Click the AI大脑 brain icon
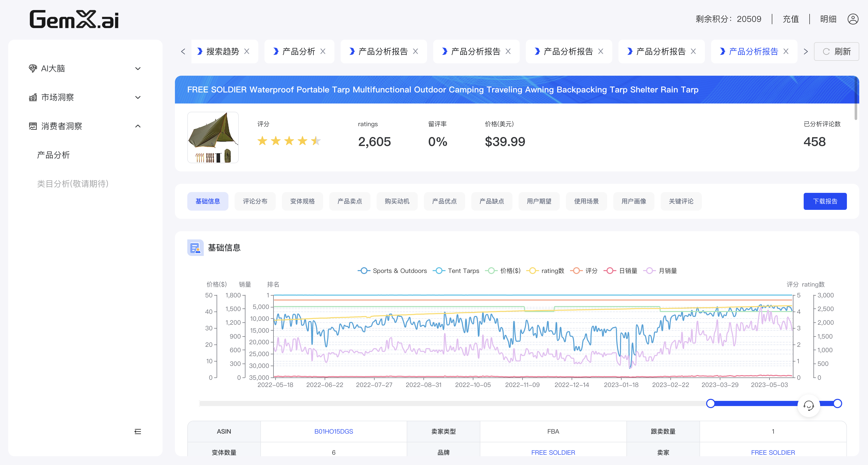Screen dimensions: 868x465 (33, 68)
